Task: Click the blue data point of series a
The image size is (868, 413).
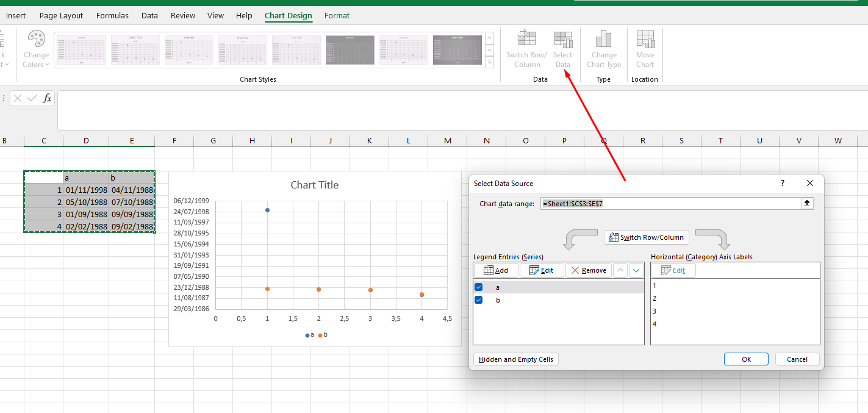Action: [267, 210]
